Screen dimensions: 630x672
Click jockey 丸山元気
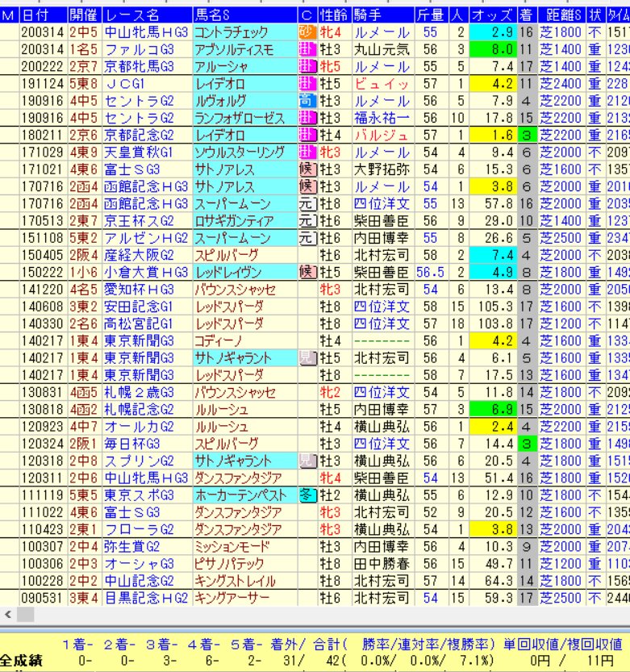point(382,49)
